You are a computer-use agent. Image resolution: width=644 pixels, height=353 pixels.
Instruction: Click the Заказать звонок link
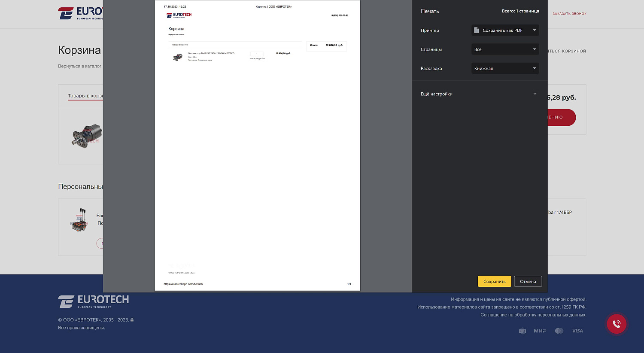pyautogui.click(x=569, y=14)
